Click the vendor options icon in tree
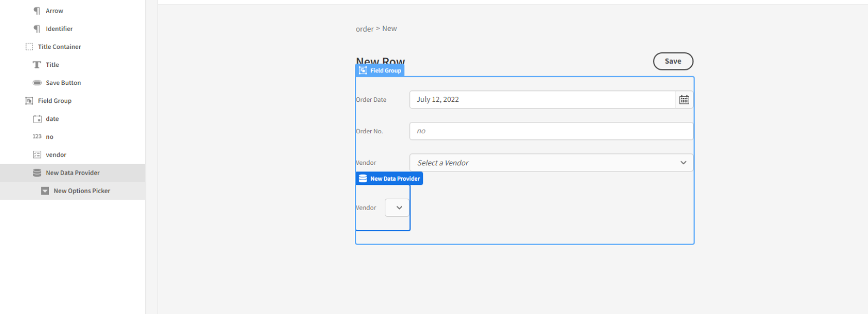The height and width of the screenshot is (314, 868). click(37, 155)
